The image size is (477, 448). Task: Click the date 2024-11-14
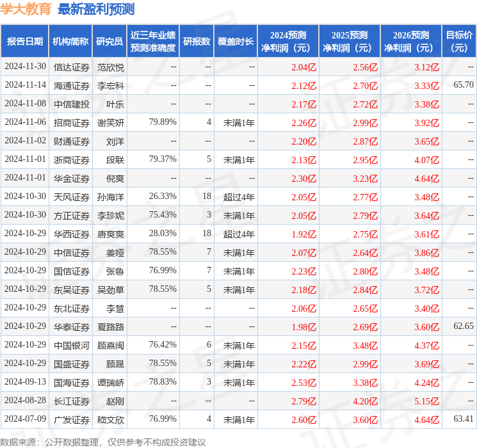[25, 84]
